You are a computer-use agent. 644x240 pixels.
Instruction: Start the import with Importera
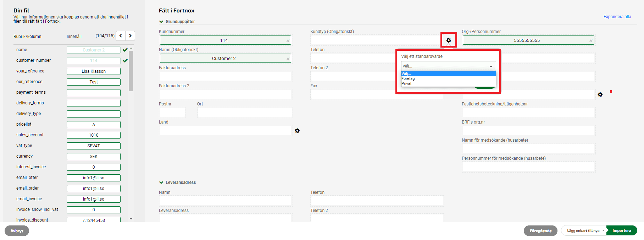pyautogui.click(x=622, y=230)
